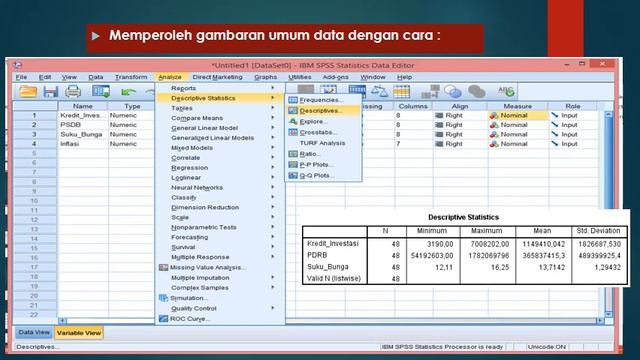Click row header number 3
The image size is (640, 360).
[35, 134]
